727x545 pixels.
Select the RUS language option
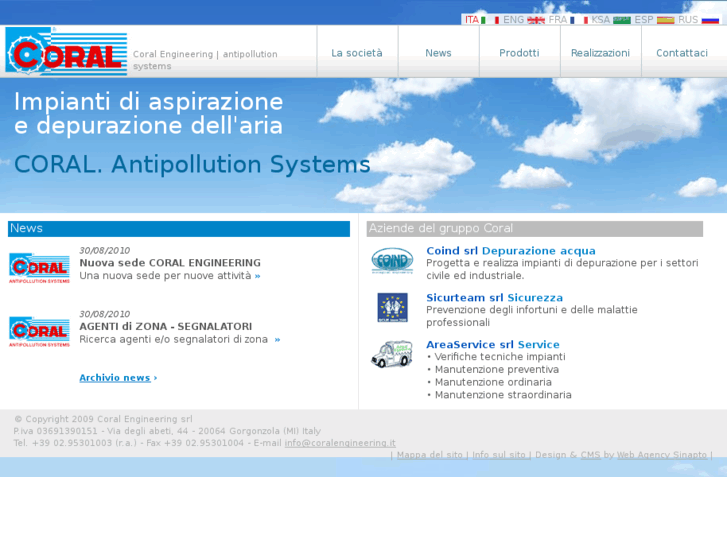point(688,20)
